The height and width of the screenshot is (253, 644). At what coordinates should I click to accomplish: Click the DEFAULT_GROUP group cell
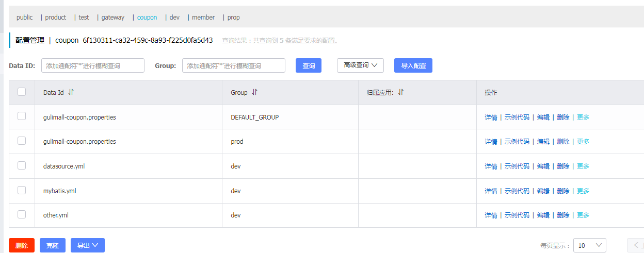tap(290, 117)
